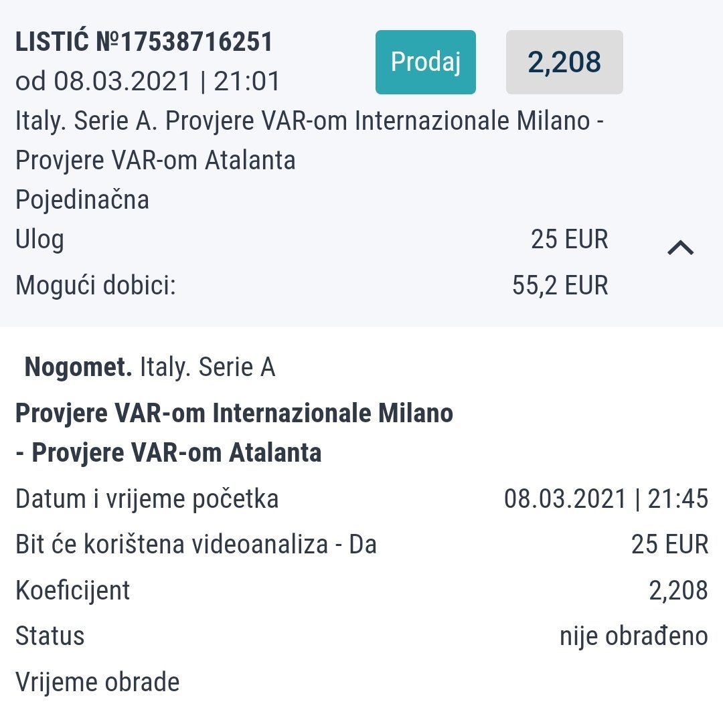The width and height of the screenshot is (723, 728).
Task: Click the Vrijeme obrade row
Action: [x=361, y=682]
